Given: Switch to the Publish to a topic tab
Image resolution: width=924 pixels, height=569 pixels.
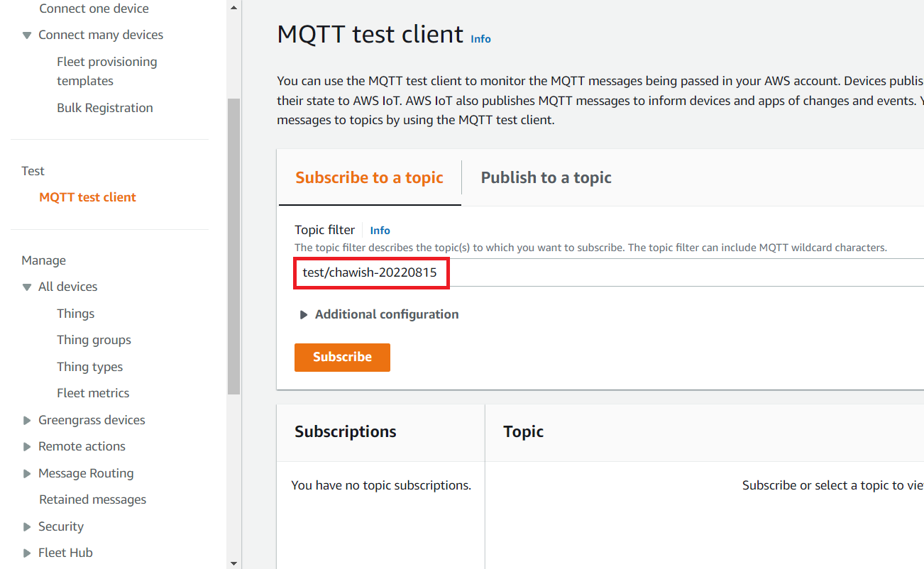Looking at the screenshot, I should point(546,177).
